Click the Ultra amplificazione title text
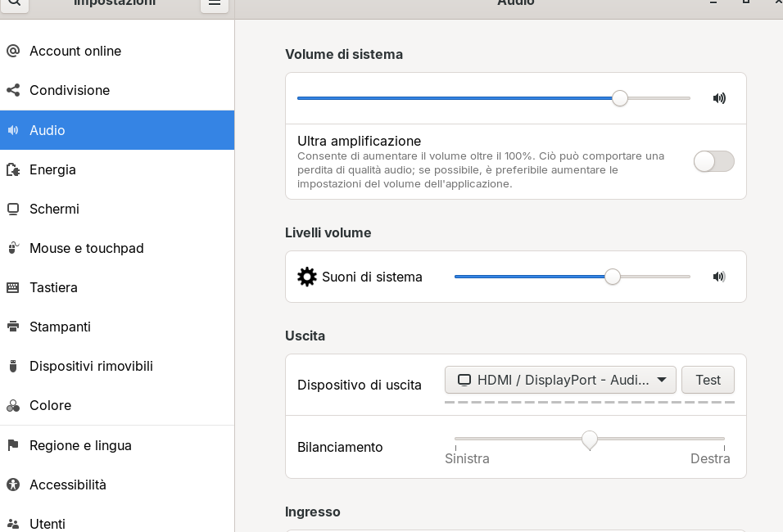Screen dimensions: 783x532 [x=359, y=142]
